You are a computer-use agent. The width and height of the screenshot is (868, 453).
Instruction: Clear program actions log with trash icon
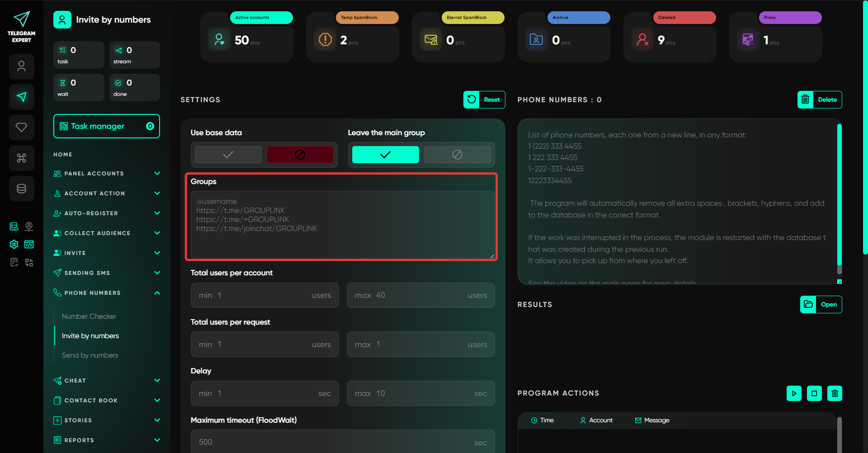(835, 393)
